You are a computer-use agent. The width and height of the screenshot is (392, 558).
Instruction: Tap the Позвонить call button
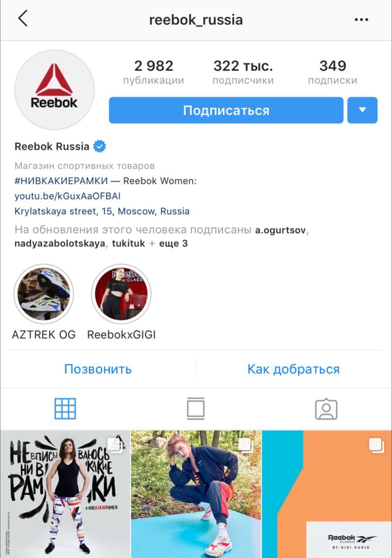98,369
